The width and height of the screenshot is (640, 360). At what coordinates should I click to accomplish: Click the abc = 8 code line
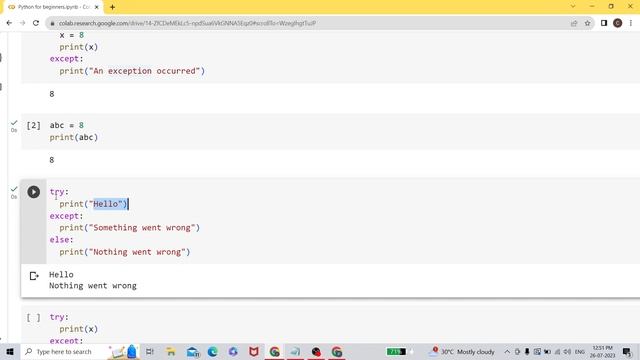(67, 125)
